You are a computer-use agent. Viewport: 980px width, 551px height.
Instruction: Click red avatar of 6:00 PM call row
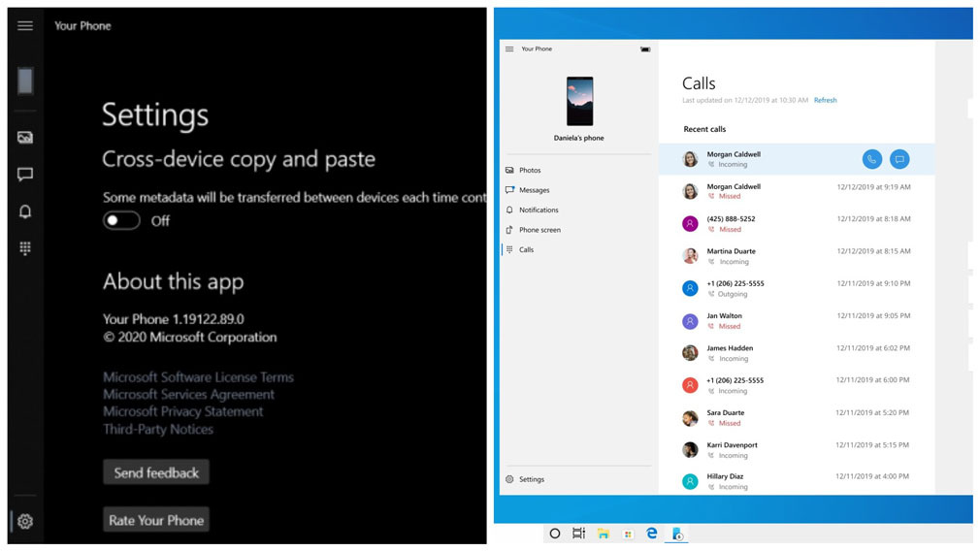tap(690, 385)
